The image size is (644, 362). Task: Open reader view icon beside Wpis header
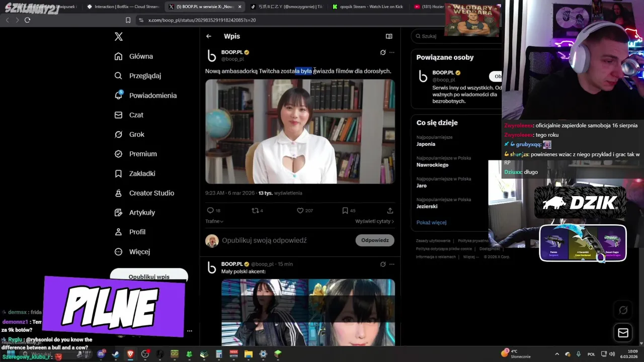coord(389,36)
